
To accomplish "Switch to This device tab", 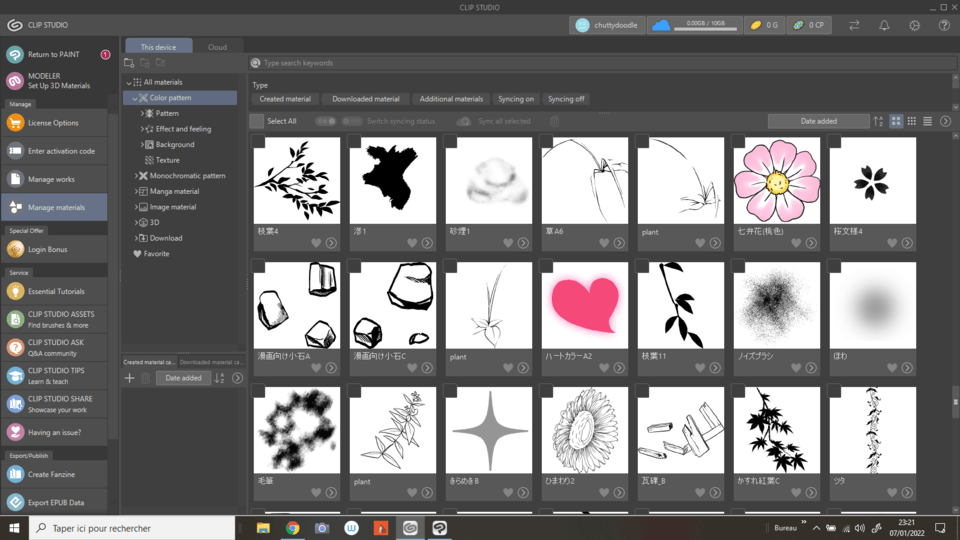I will (159, 47).
